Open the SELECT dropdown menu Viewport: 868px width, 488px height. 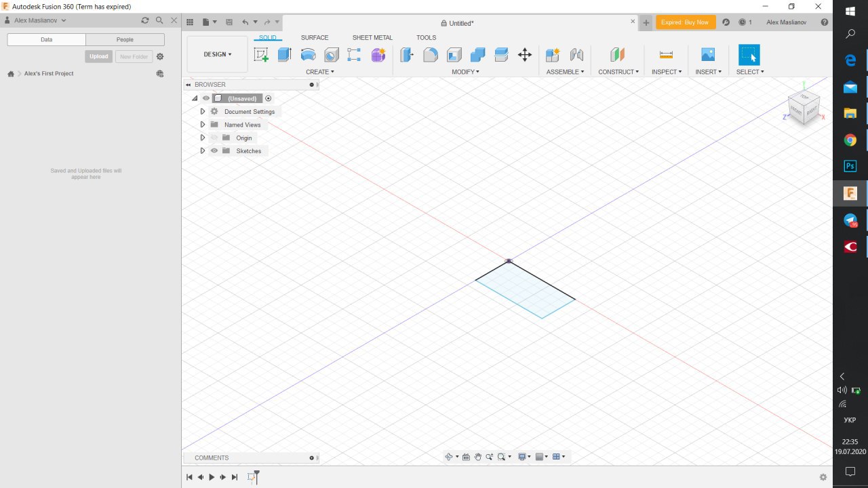[750, 72]
